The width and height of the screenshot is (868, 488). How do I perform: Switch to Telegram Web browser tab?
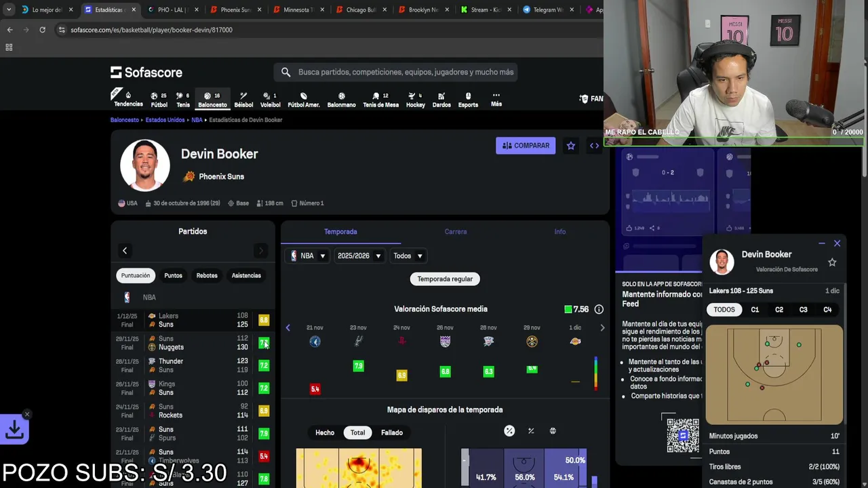[x=548, y=9]
